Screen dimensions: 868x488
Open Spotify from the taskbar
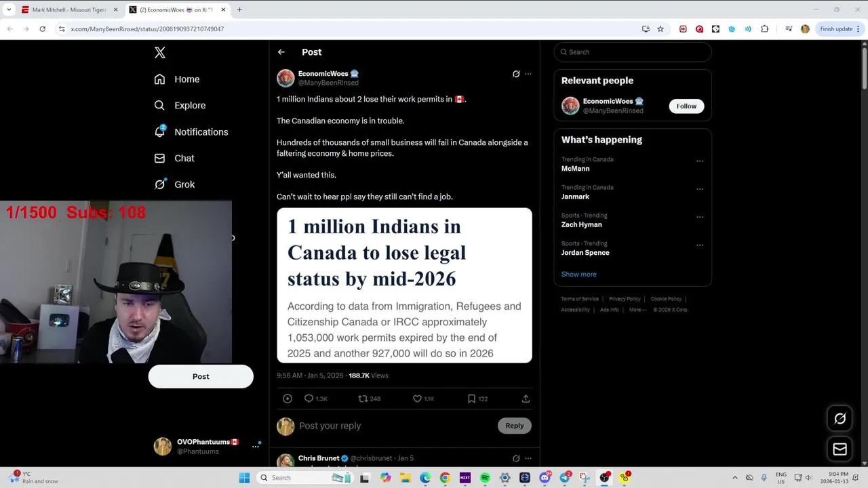tap(485, 478)
